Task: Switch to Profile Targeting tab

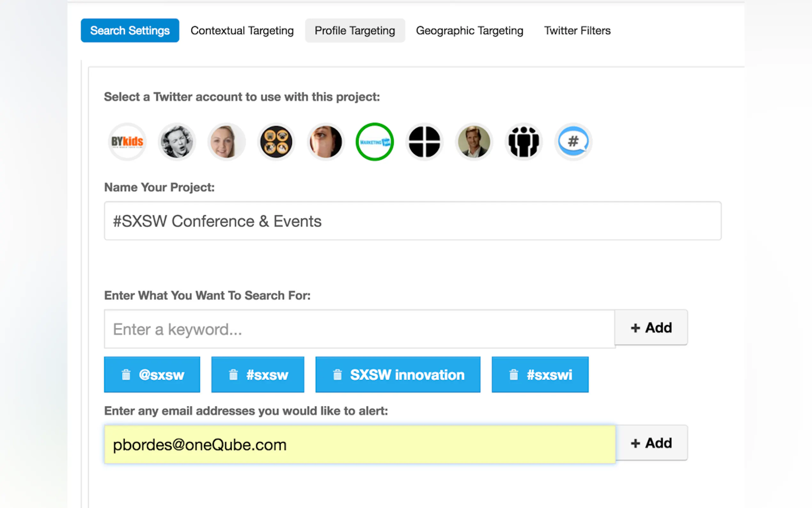Action: (355, 31)
